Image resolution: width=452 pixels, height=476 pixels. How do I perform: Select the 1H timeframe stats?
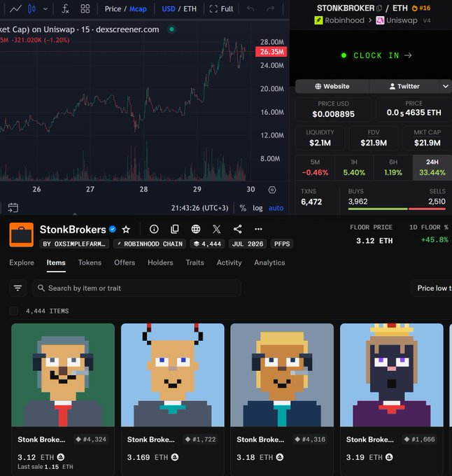tap(354, 167)
